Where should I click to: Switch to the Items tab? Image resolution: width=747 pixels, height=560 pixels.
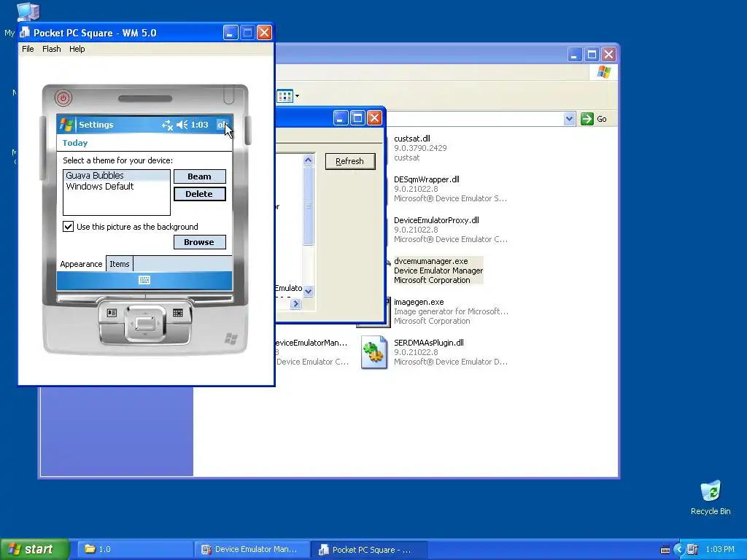point(119,264)
